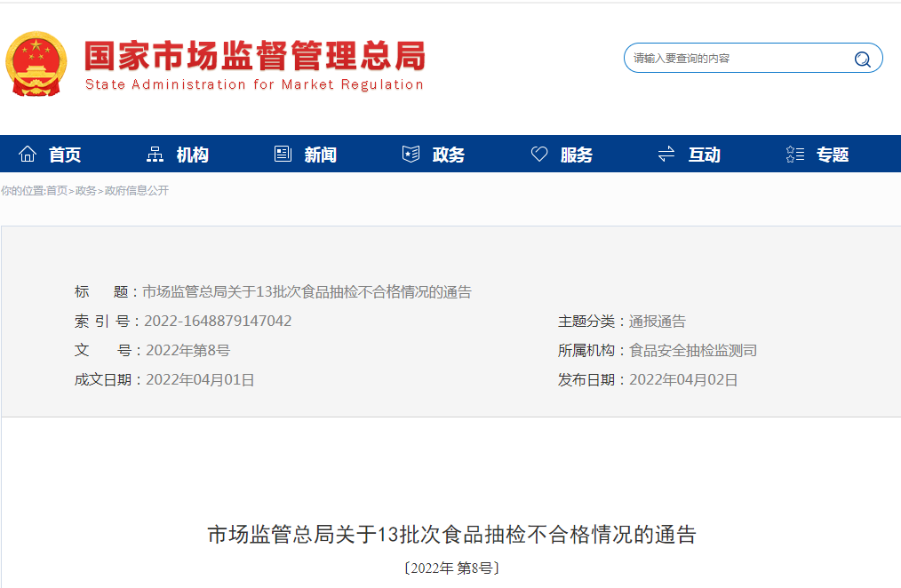Go to the 新闻 navigation section
901x588 pixels.
point(320,155)
